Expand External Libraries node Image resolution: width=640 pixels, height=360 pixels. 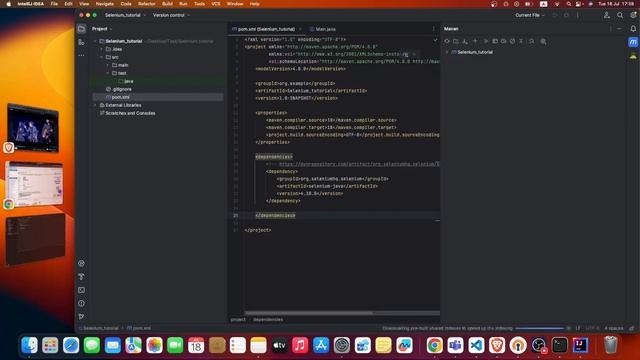[96, 105]
